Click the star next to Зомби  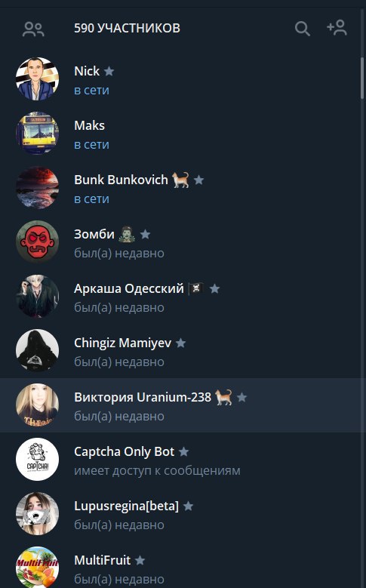(x=145, y=235)
